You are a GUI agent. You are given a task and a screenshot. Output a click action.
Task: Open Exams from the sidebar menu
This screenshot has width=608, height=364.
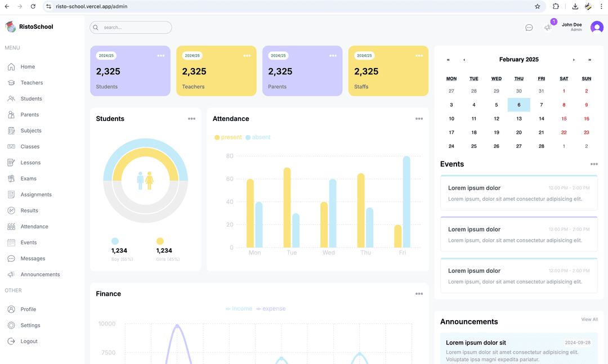[x=28, y=178]
